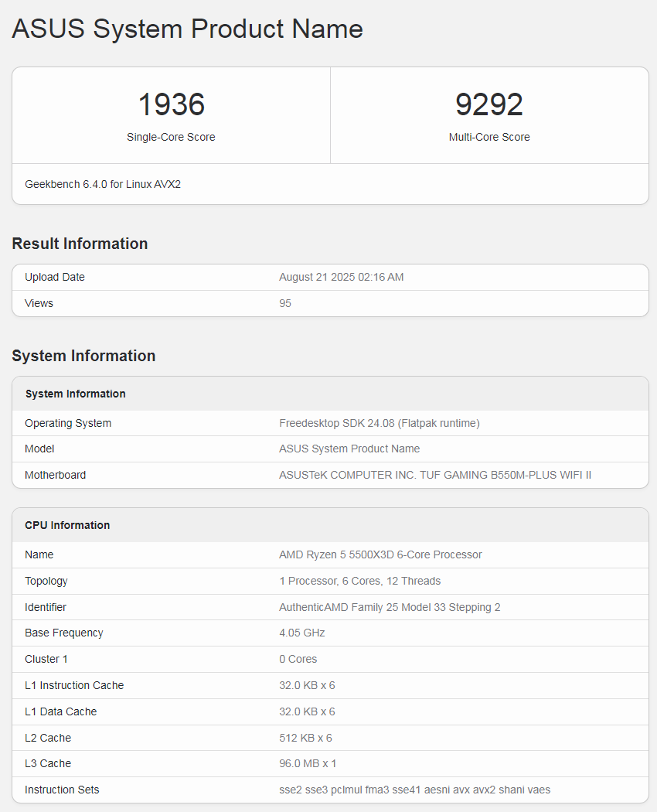The image size is (657, 812).
Task: Select the TUF GAMING B550M-PLUS WIFI II value
Action: (x=435, y=475)
